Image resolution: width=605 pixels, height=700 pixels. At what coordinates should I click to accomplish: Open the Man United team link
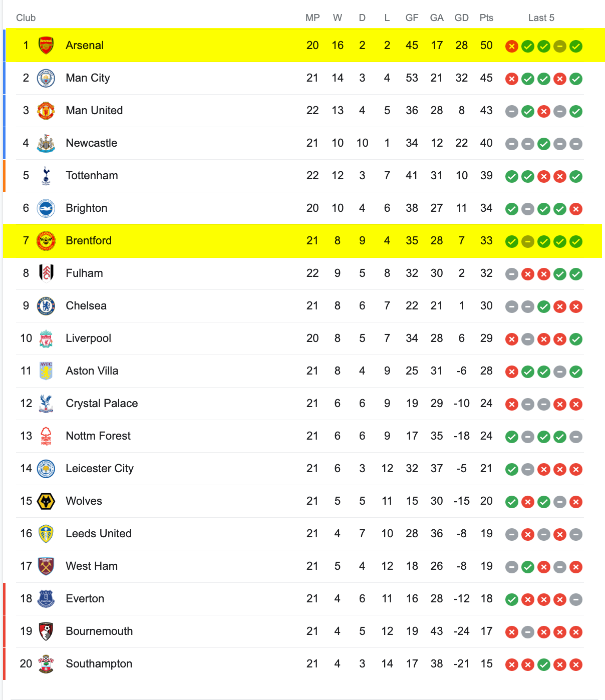point(94,110)
